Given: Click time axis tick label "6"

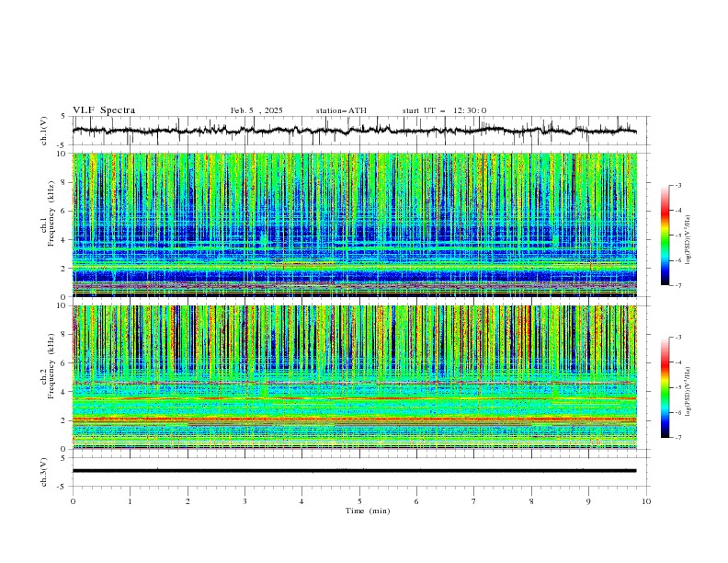Looking at the screenshot, I should [417, 501].
